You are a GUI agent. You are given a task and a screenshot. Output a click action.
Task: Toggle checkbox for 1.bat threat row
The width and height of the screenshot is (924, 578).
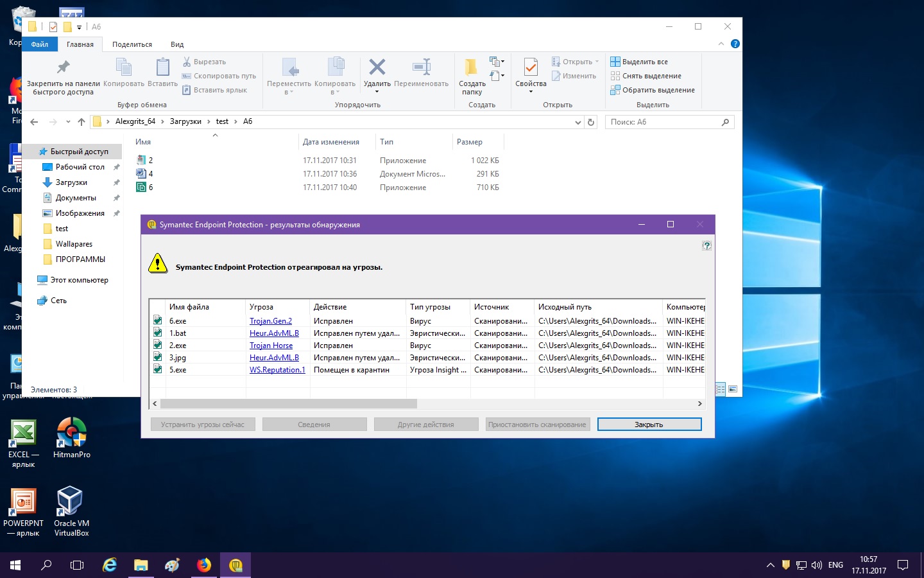pos(157,333)
